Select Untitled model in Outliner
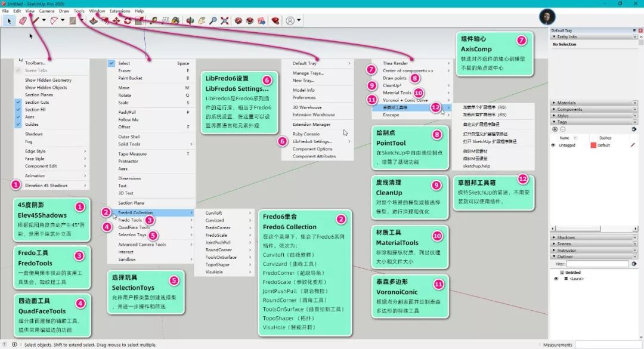This screenshot has width=644, height=349. [x=572, y=273]
